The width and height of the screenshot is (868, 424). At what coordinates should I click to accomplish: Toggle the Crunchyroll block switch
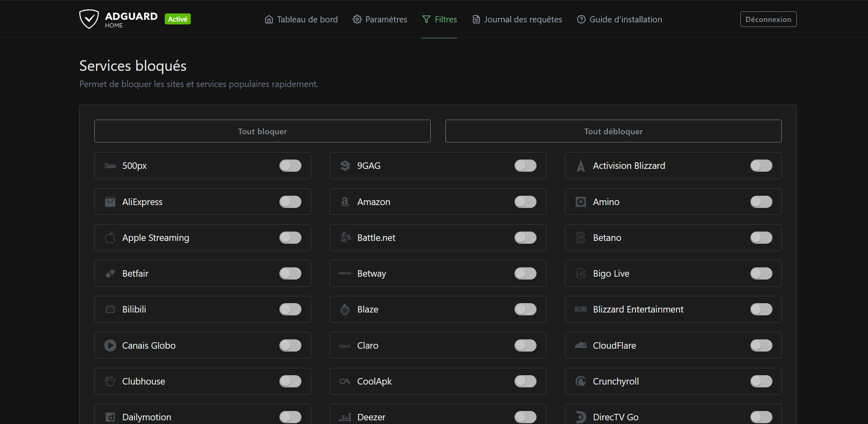click(761, 381)
